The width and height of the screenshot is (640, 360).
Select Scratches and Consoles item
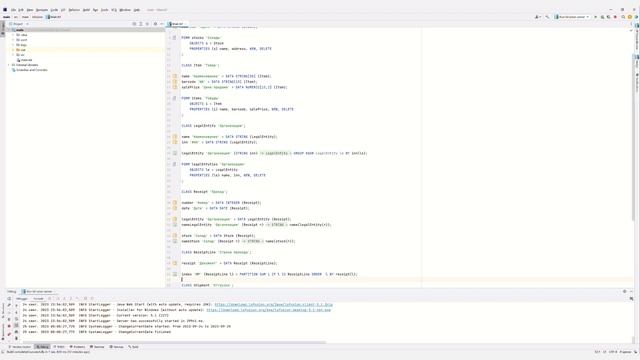[29, 70]
